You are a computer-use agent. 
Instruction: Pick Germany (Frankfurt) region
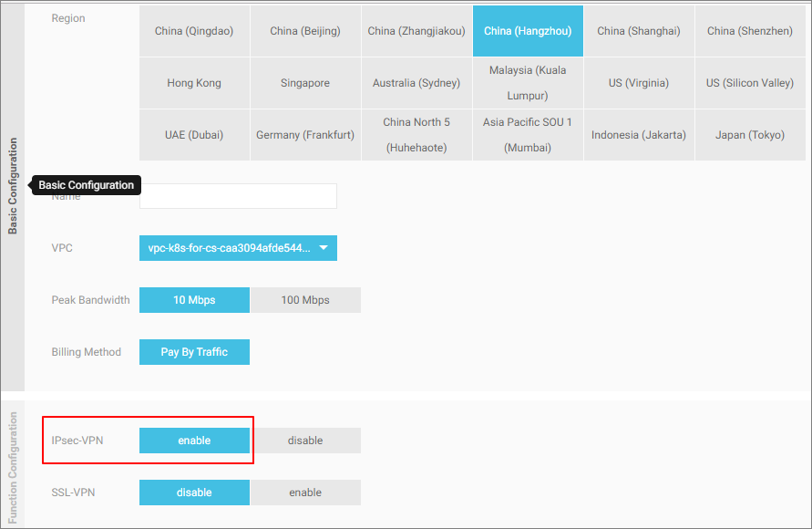305,135
